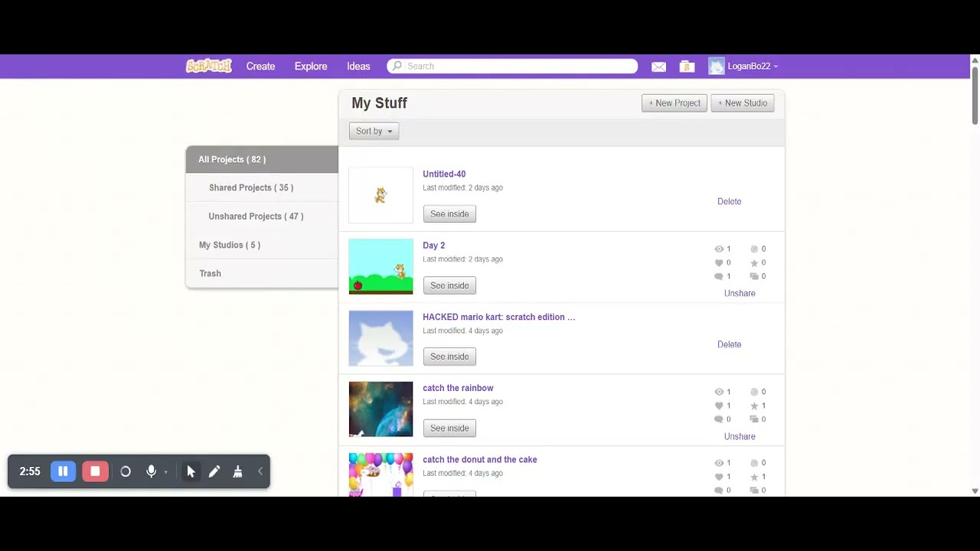Select the My Studios tab
The width and height of the screenshot is (980, 551).
pos(262,245)
